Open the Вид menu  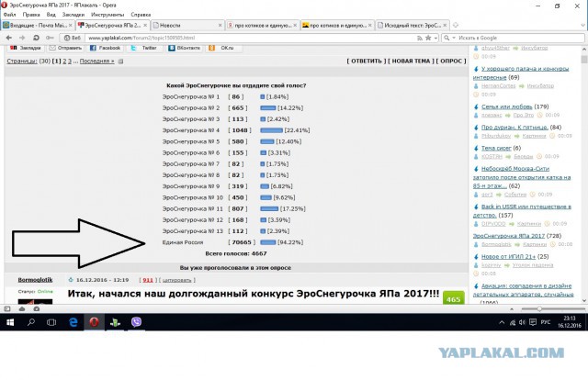click(51, 15)
